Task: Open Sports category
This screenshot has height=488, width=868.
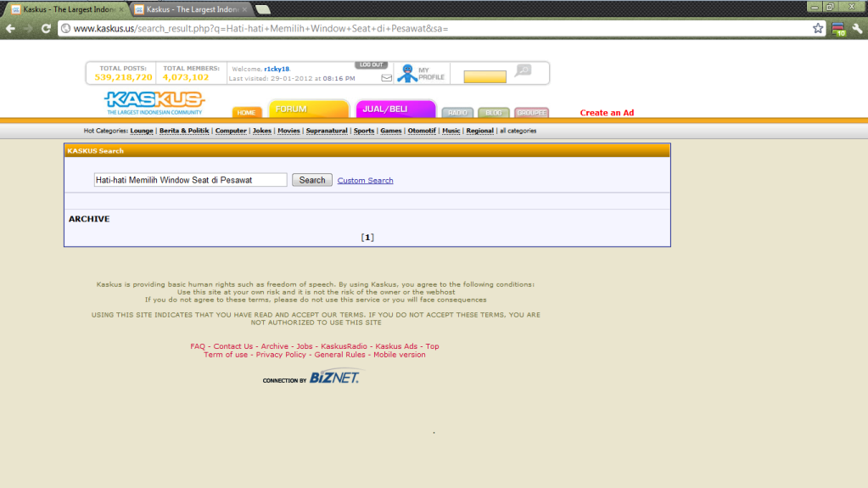Action: [x=364, y=131]
